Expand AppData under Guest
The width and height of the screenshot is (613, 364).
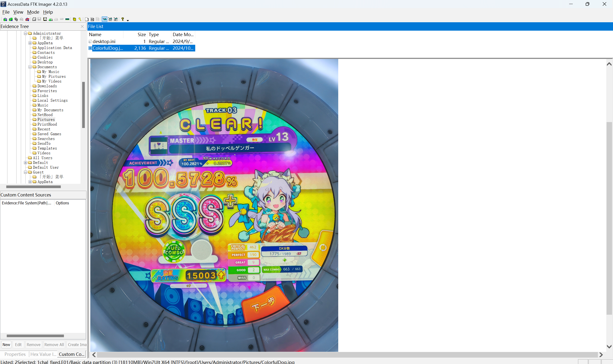[30, 182]
